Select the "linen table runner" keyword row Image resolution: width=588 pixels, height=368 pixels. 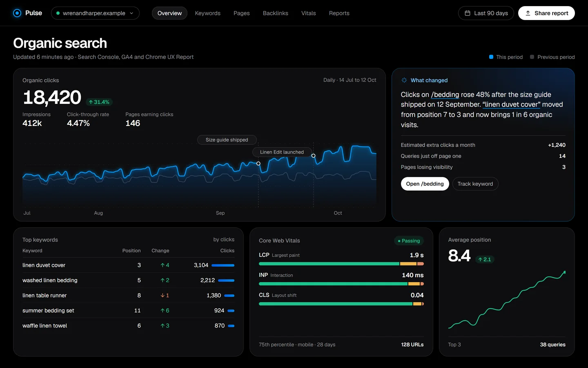(x=128, y=295)
